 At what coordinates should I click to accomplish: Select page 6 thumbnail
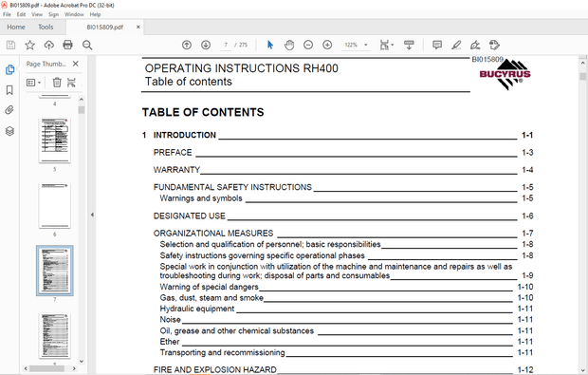[55, 205]
